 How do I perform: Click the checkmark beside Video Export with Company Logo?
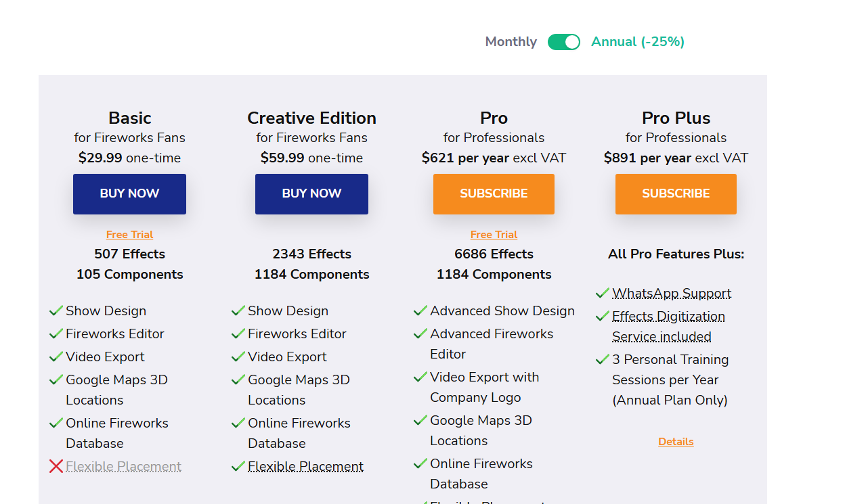420,377
